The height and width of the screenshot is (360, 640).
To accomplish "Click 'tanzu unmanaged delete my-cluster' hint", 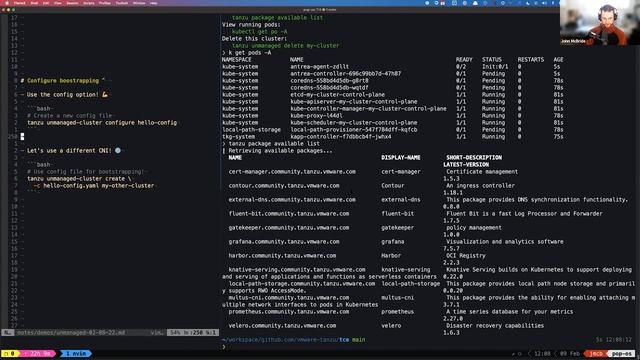I will [x=285, y=46].
